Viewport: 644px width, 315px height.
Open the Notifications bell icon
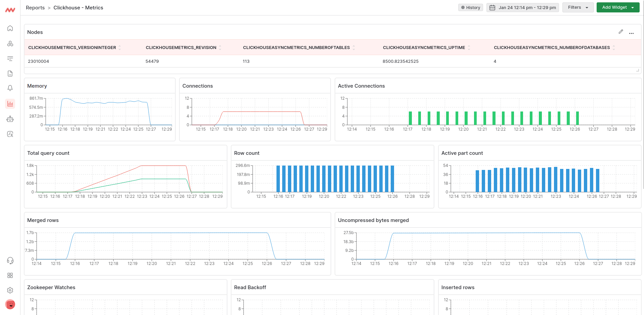[10, 88]
